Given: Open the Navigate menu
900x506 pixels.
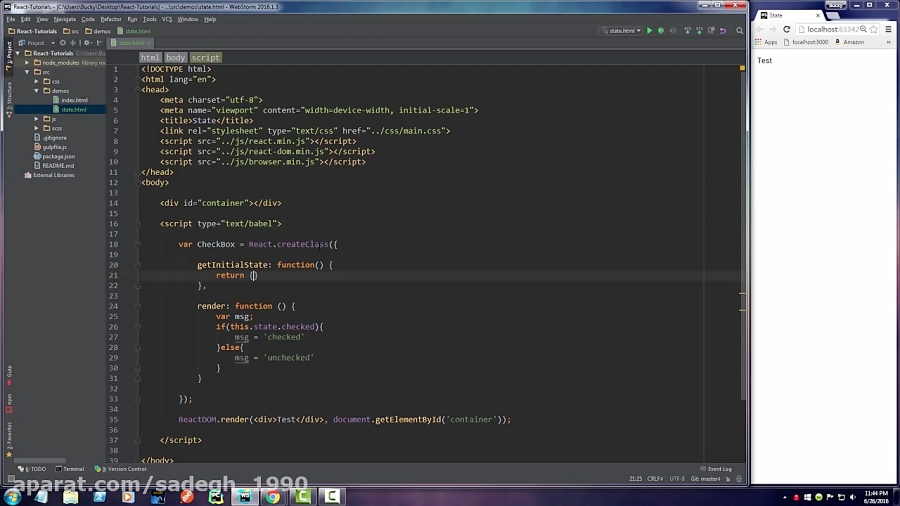Looking at the screenshot, I should coord(64,19).
